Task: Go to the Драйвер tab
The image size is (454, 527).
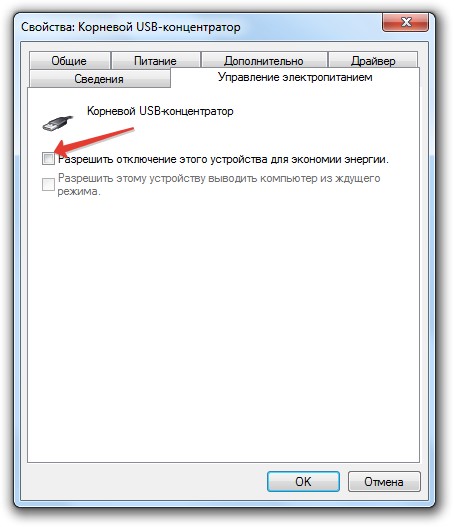Action: tap(373, 60)
